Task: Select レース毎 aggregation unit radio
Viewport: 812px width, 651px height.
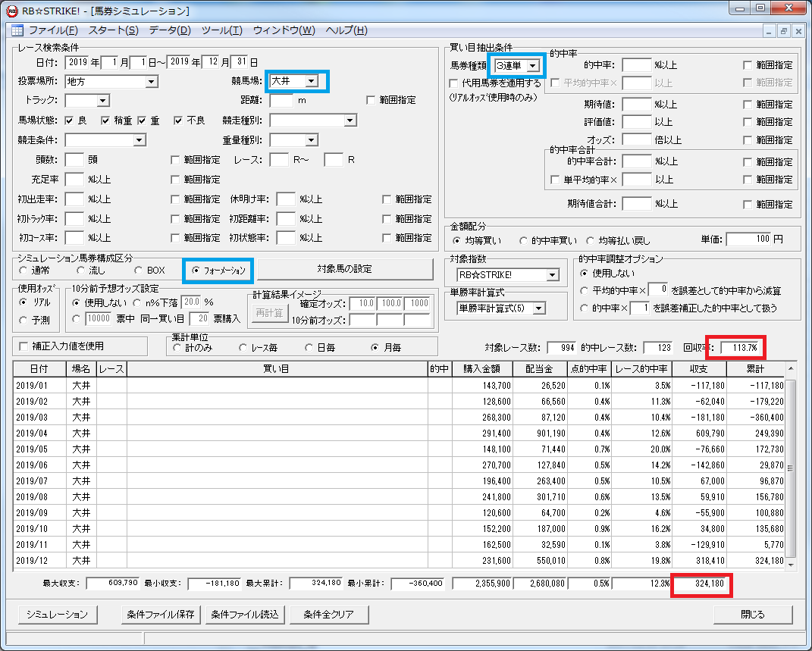Action: (243, 348)
